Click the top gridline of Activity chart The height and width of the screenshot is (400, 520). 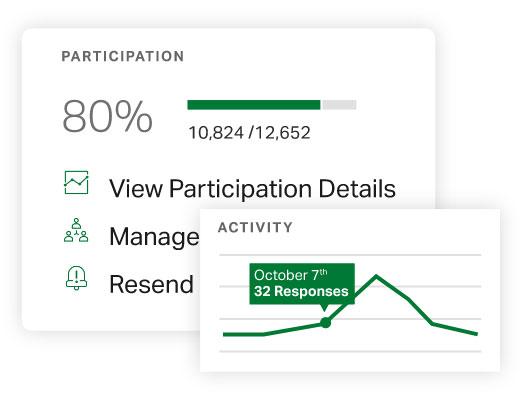point(350,255)
